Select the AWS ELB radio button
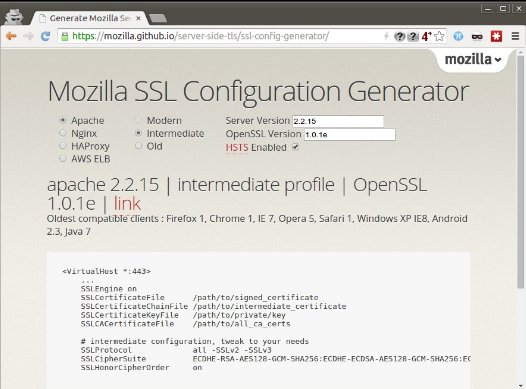 (63, 158)
